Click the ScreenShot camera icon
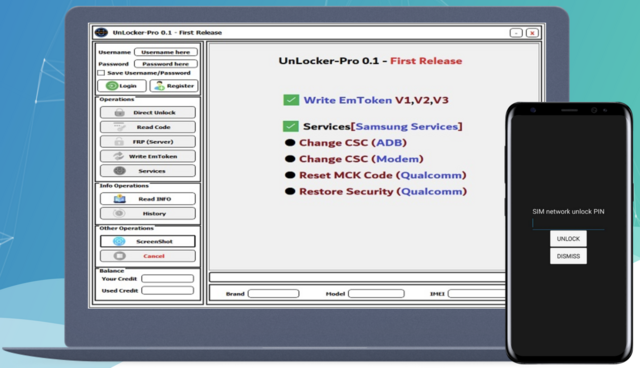 pos(119,241)
